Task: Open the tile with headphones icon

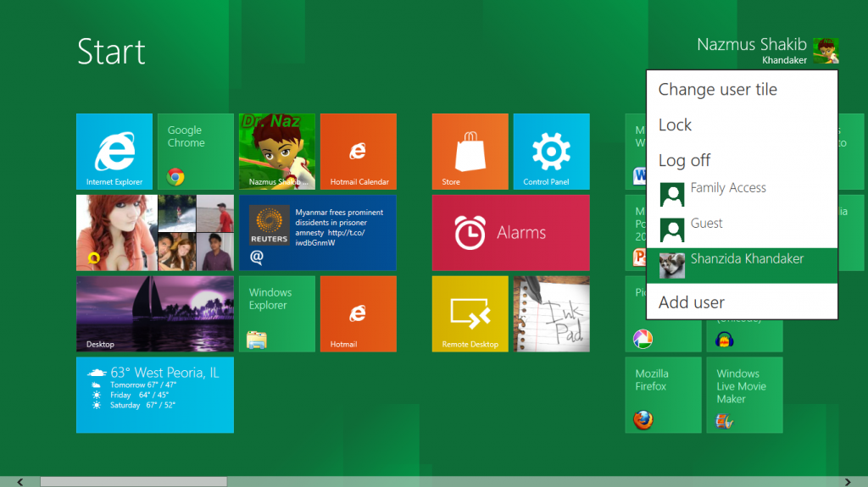Action: 744,336
